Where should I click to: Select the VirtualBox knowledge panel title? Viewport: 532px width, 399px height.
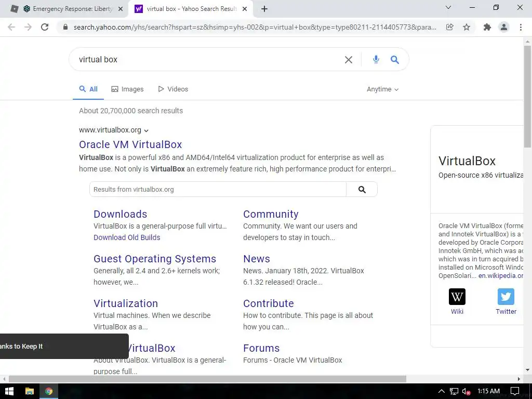click(467, 161)
